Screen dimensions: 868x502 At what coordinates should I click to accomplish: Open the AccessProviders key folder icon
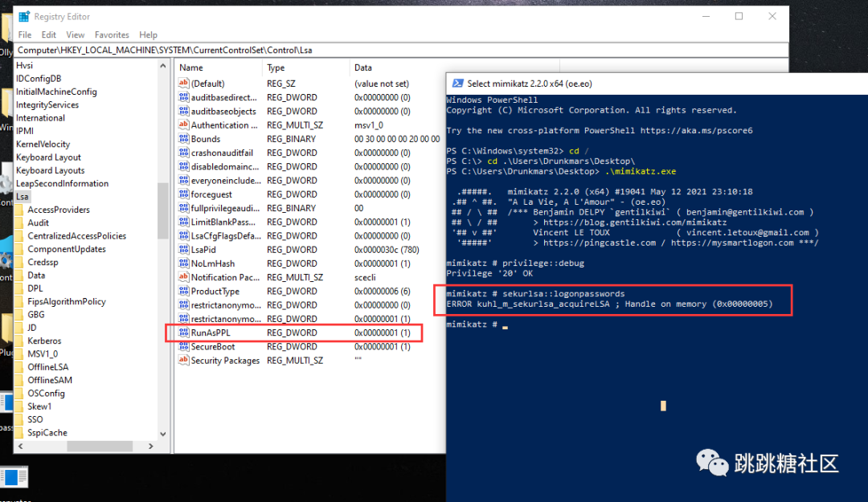19,210
